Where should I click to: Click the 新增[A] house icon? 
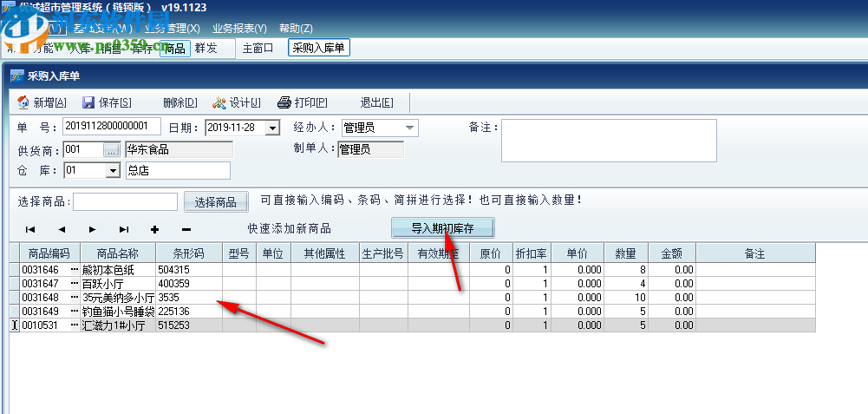coord(23,102)
